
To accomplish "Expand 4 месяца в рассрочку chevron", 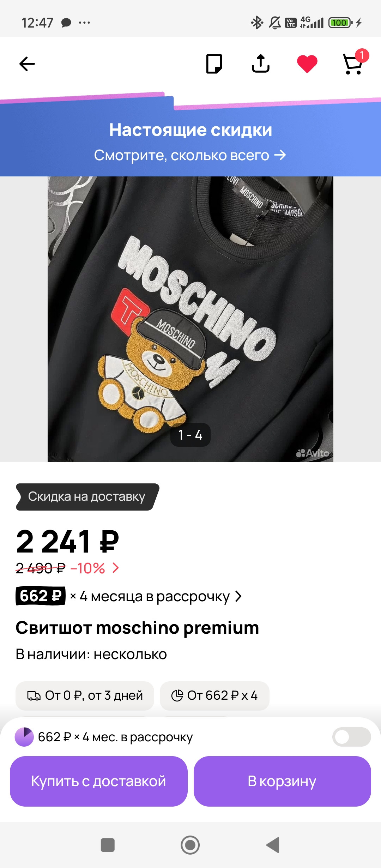I will (x=238, y=596).
